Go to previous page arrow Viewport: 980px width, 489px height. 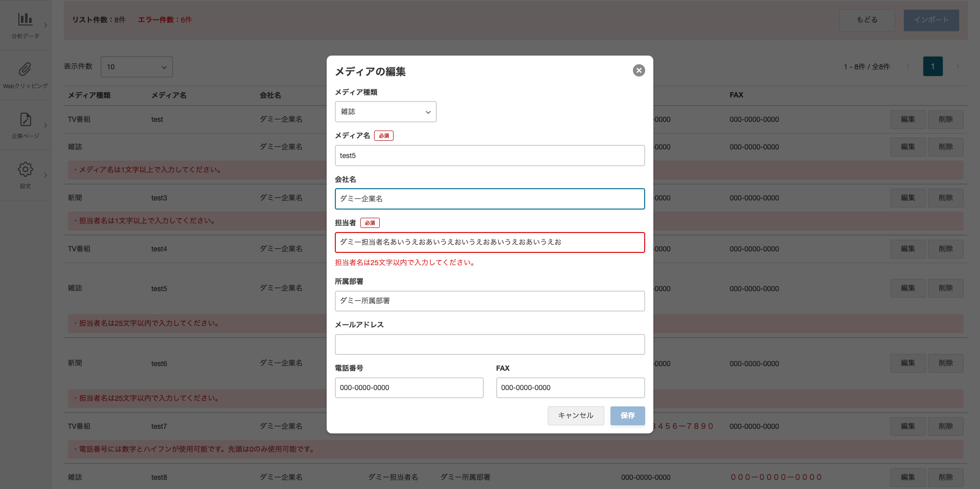[908, 66]
